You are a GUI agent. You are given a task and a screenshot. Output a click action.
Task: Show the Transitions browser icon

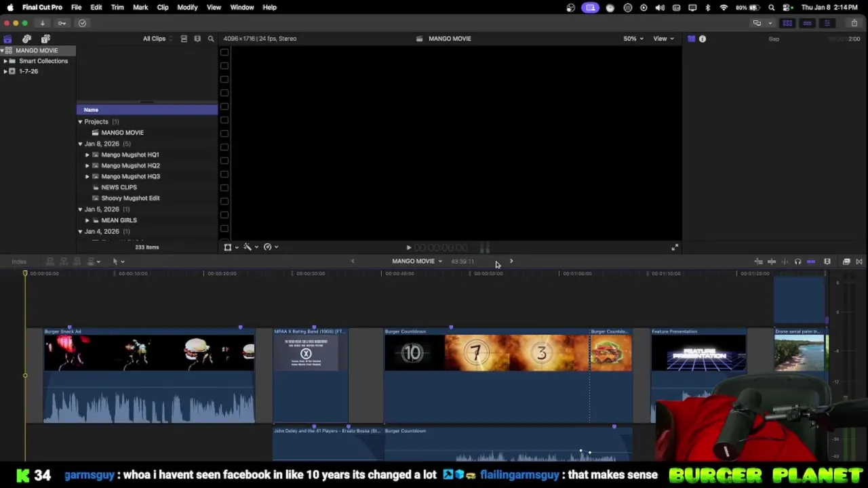(x=859, y=262)
